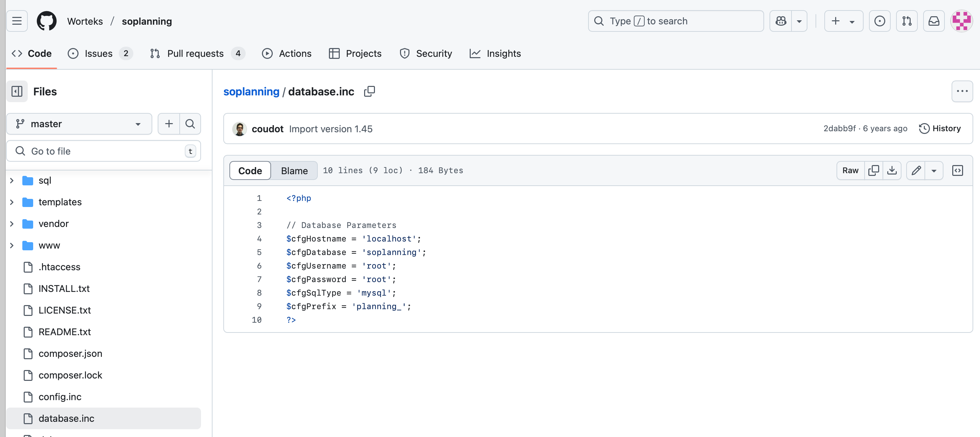The height and width of the screenshot is (437, 980).
Task: Search files with magnifier button
Action: click(x=190, y=123)
